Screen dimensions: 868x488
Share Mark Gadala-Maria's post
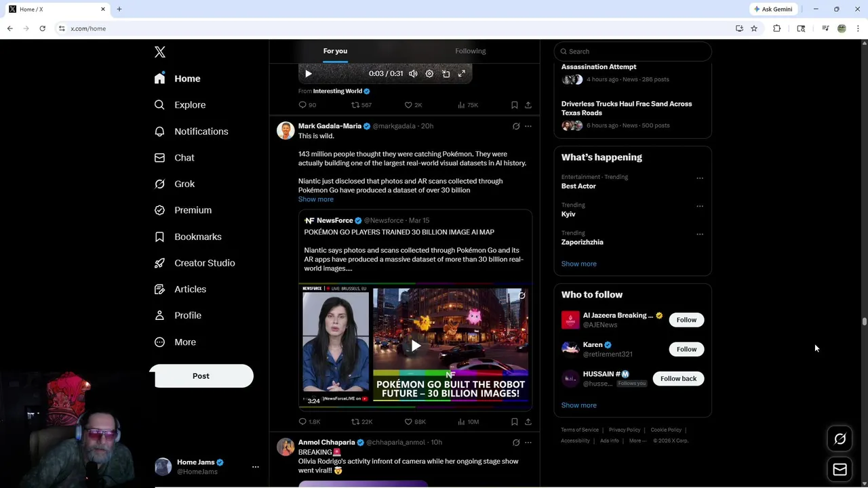click(x=528, y=422)
